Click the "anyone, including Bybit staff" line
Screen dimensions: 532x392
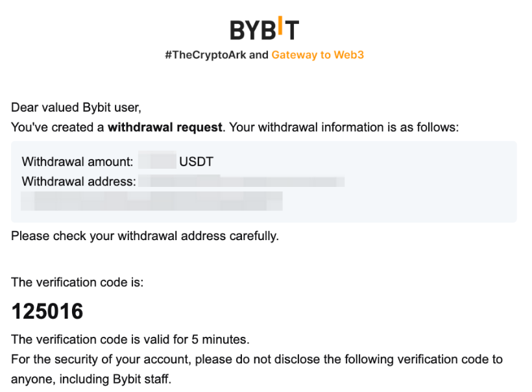pos(91,378)
